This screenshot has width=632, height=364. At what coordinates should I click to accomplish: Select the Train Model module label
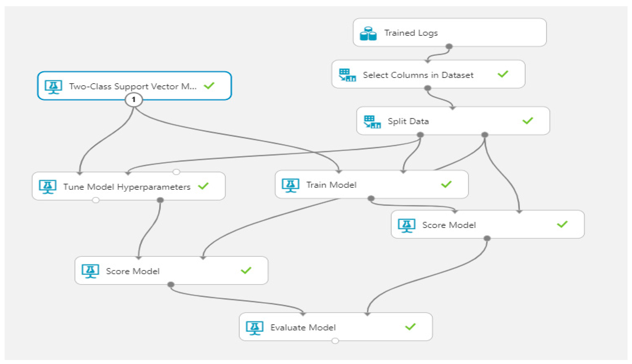tap(331, 185)
